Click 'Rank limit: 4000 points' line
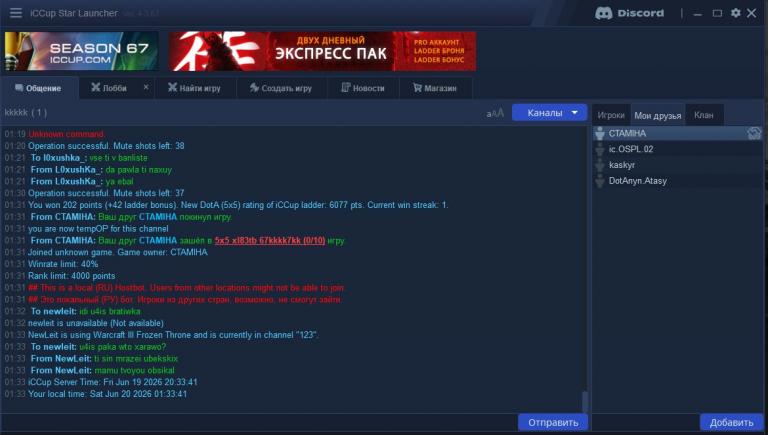This screenshot has width=768, height=435. [72, 276]
